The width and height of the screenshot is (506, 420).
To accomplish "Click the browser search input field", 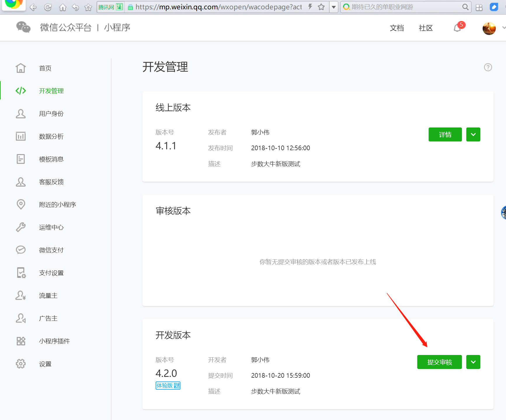I will [x=403, y=7].
